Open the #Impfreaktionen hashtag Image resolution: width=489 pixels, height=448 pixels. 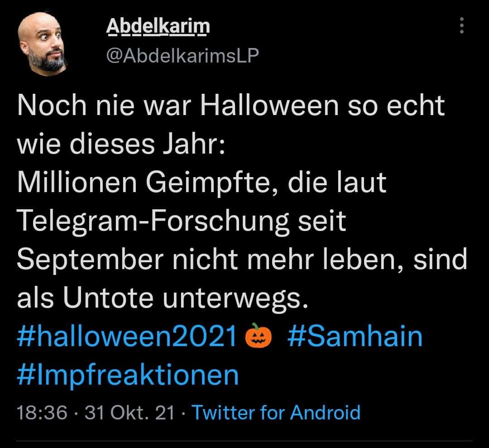pyautogui.click(x=127, y=375)
